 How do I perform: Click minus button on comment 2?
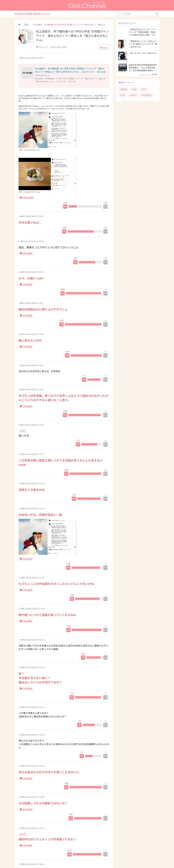105,231
